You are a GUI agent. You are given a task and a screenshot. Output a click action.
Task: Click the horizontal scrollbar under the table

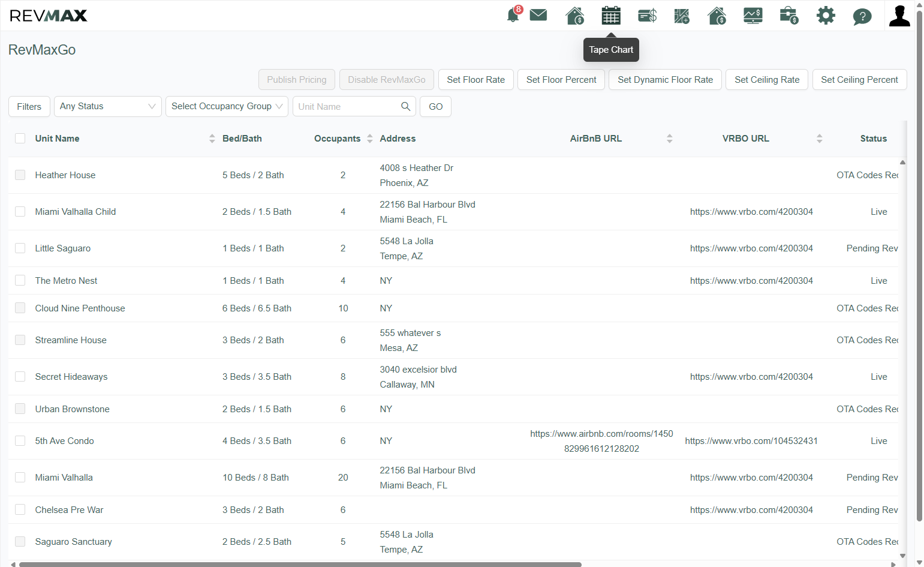[x=300, y=564]
